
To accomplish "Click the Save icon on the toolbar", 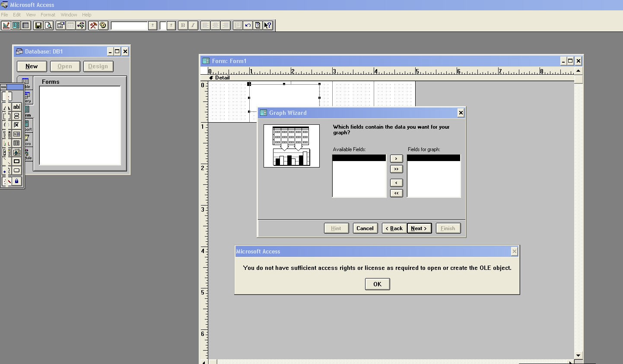I will [x=38, y=25].
